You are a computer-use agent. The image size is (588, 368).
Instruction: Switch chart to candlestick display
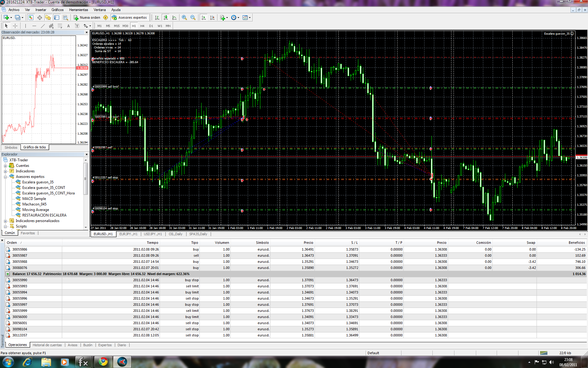tap(166, 17)
